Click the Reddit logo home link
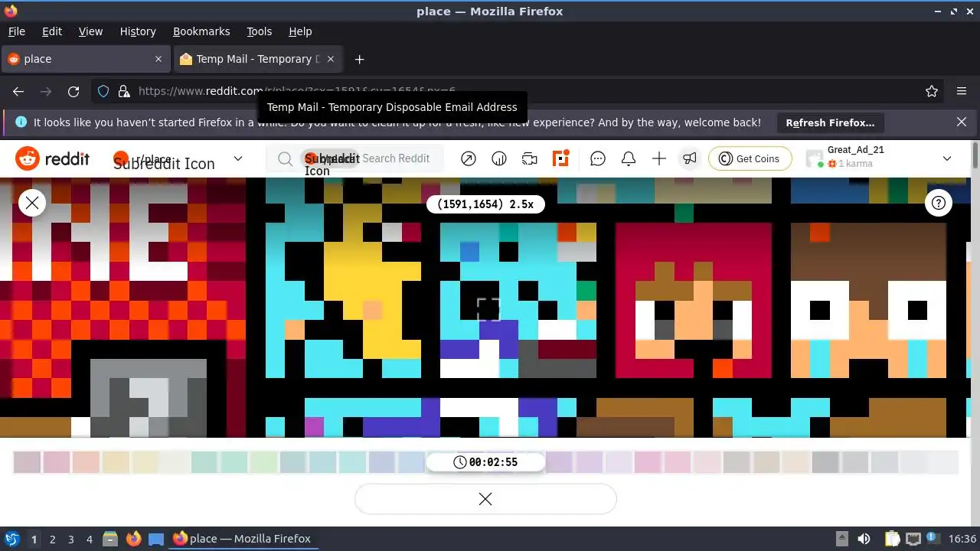980x551 pixels. click(52, 158)
